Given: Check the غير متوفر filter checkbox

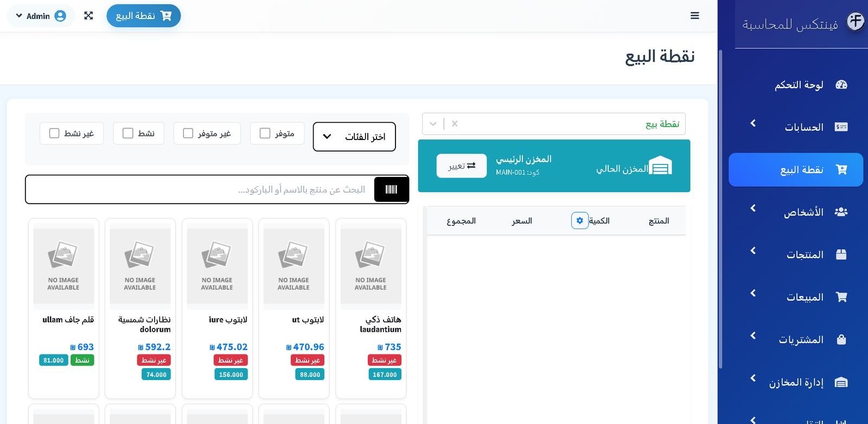Looking at the screenshot, I should click(x=188, y=133).
